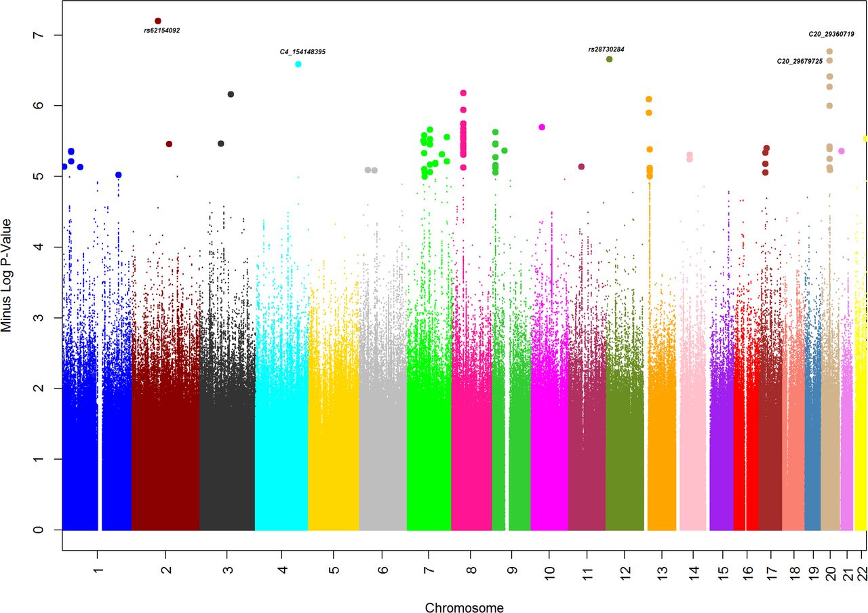Click y-axis tick label 5

39,176
